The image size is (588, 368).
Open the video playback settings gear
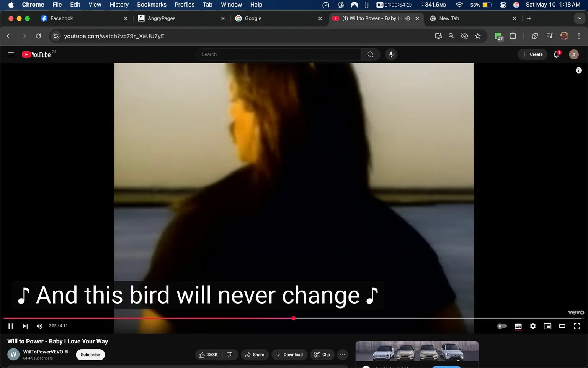point(532,326)
